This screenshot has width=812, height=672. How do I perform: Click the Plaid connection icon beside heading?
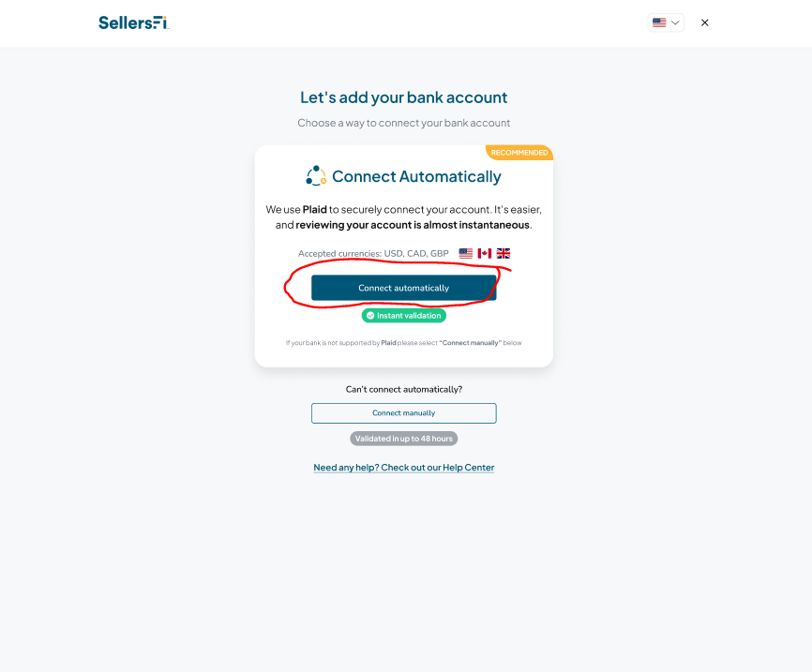pos(316,176)
